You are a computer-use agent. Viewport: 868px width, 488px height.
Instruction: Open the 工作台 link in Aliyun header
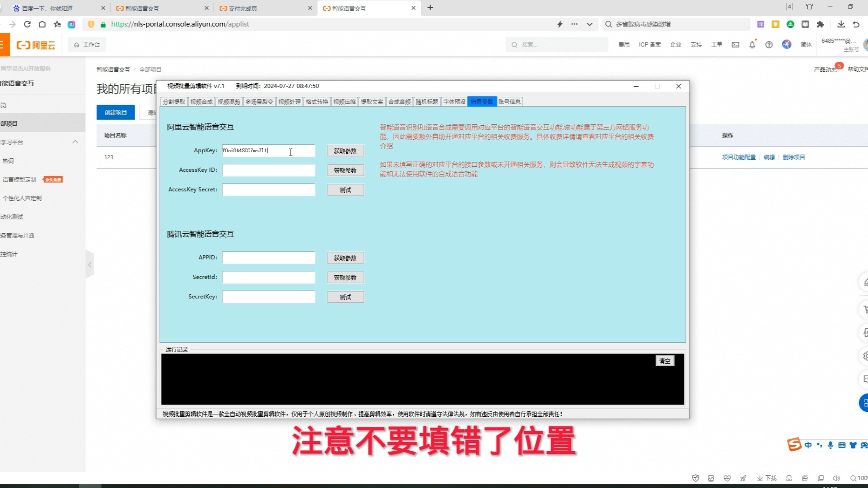pyautogui.click(x=87, y=45)
